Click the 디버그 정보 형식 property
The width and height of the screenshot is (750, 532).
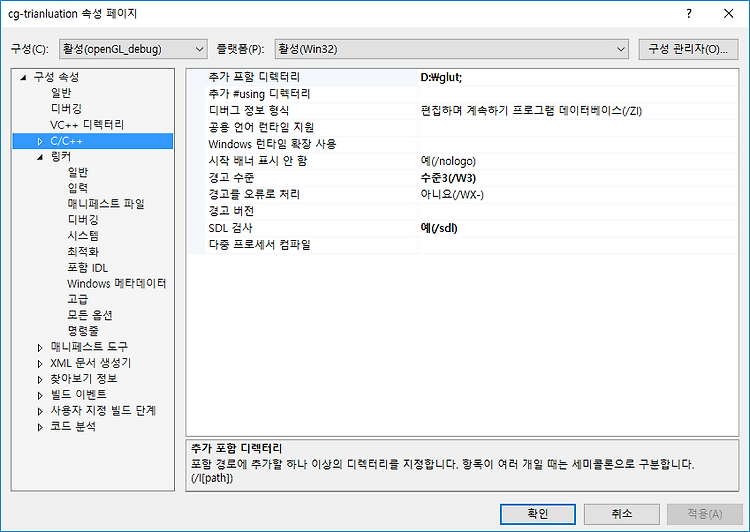[x=249, y=111]
